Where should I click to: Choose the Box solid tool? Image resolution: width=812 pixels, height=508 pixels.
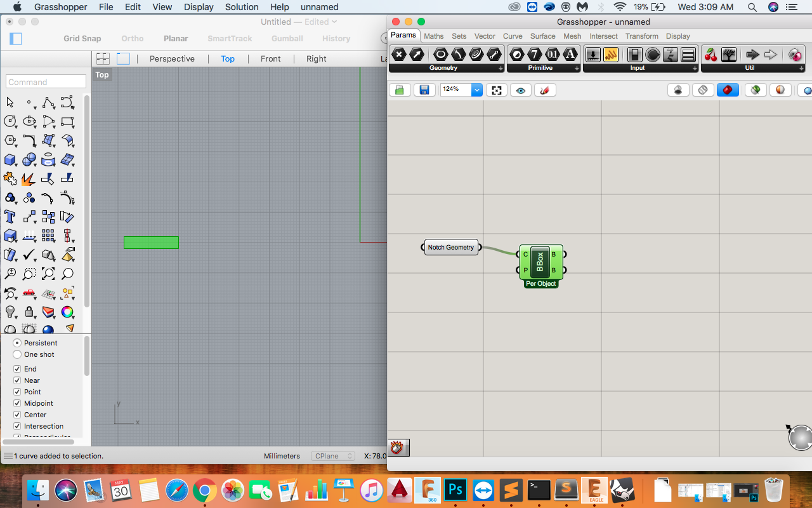pos(10,159)
